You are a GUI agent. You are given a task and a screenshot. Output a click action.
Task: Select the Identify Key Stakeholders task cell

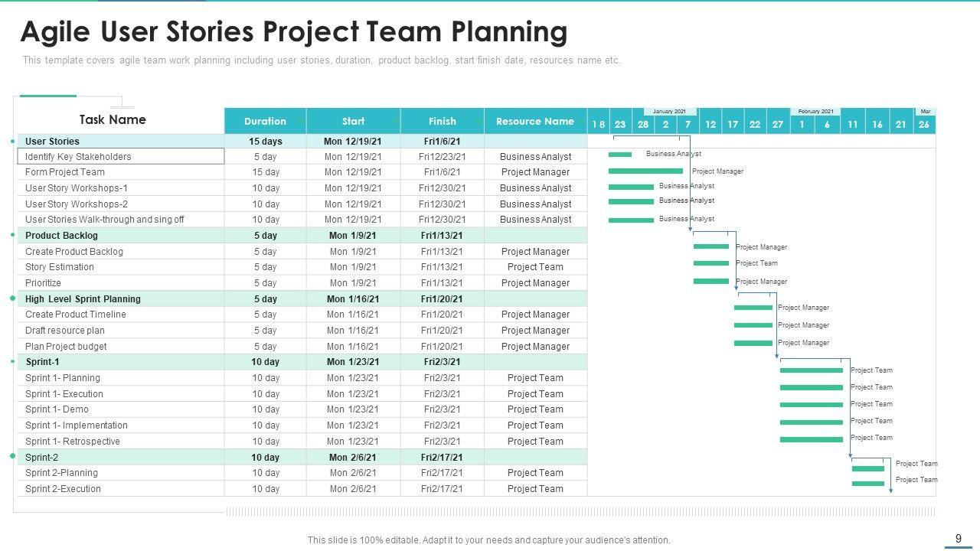tap(121, 157)
